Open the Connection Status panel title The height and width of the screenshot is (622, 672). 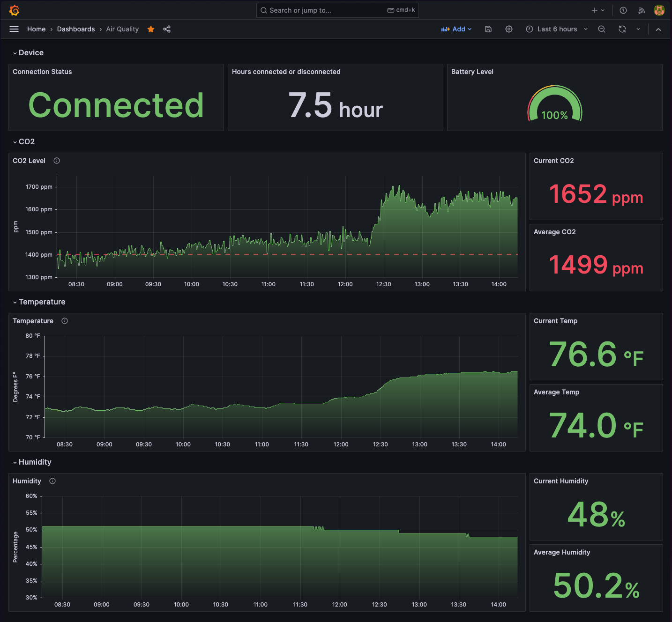[x=42, y=72]
